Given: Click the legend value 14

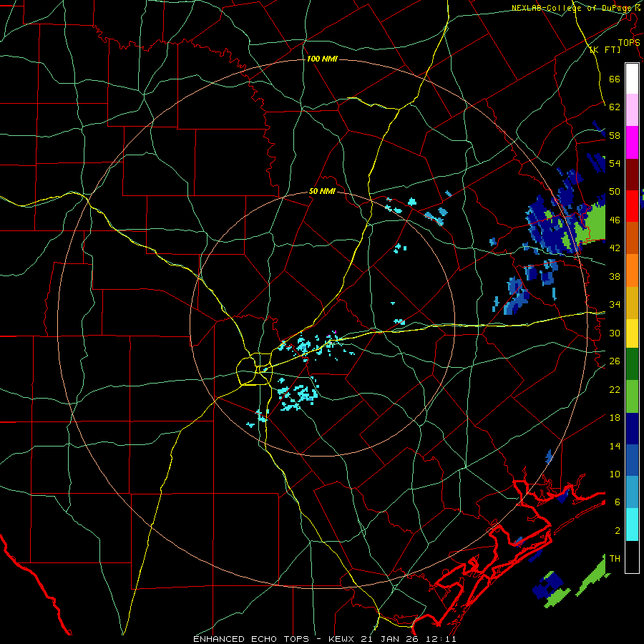Looking at the screenshot, I should [615, 446].
